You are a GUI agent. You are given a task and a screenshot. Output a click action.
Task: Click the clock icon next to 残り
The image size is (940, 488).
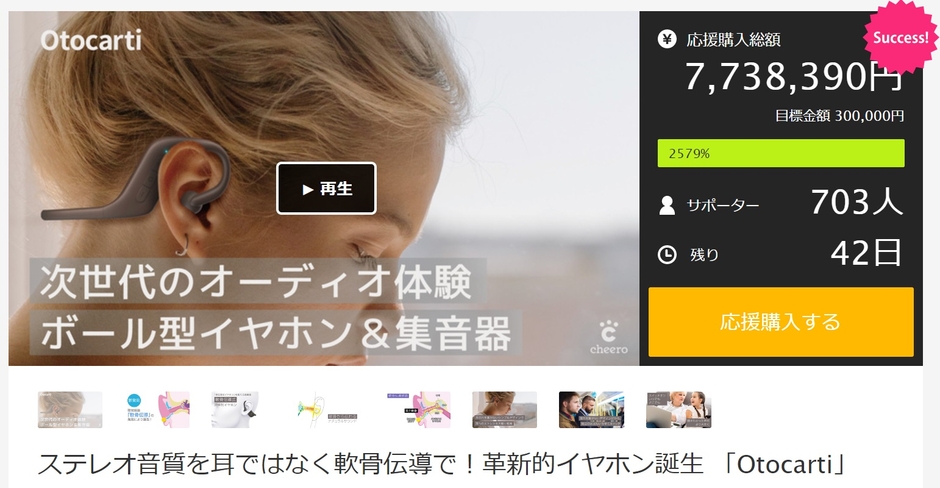point(667,255)
